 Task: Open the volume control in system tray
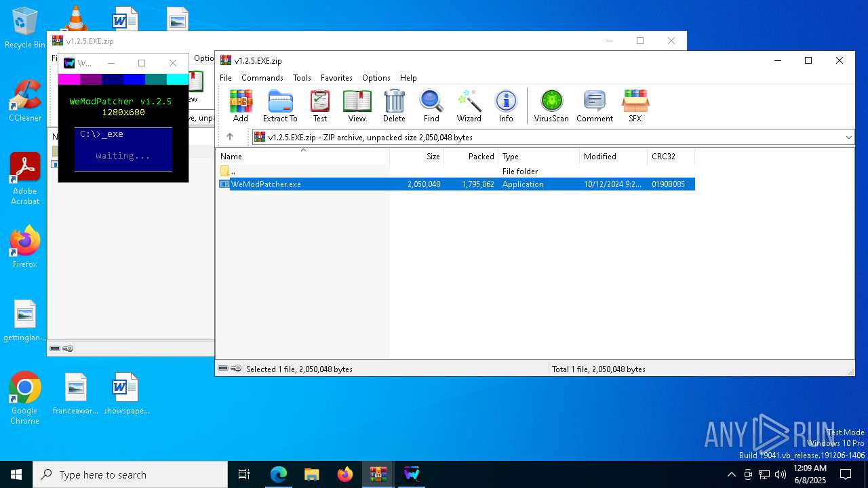point(781,474)
